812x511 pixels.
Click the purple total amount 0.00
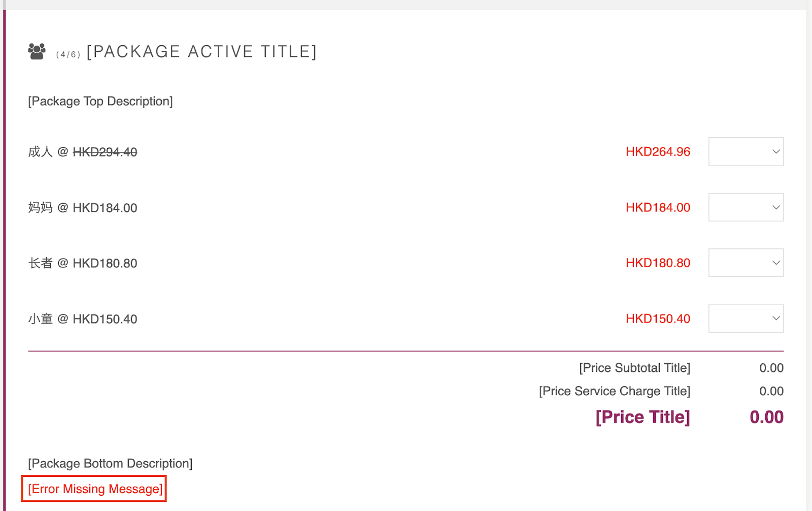point(767,417)
